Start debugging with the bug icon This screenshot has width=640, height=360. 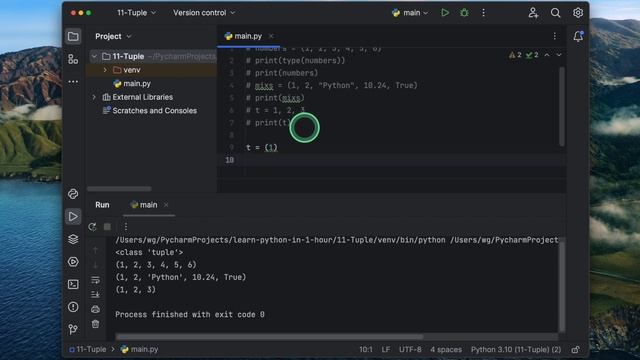point(464,13)
